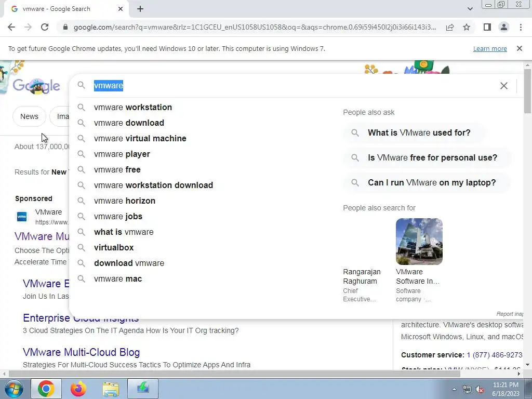The width and height of the screenshot is (532, 399).
Task: Click the magnifier icon in search box
Action: click(82, 85)
